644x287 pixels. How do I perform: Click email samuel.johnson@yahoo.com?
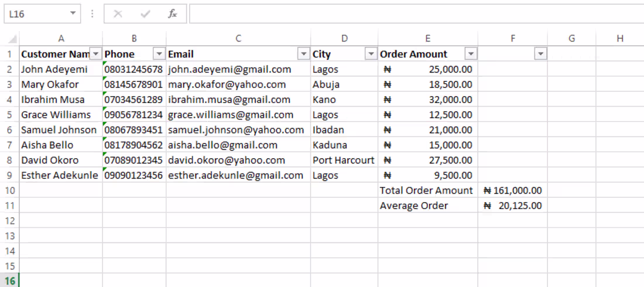(238, 130)
